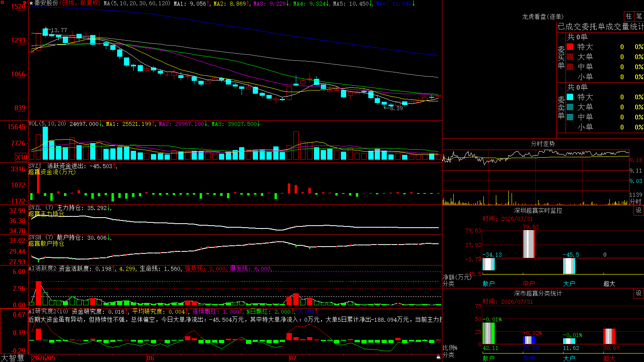644x362 pixels.
Task: Click the 散户 -34.13 bar in 深圳超赢实时监控
Action: tap(489, 264)
